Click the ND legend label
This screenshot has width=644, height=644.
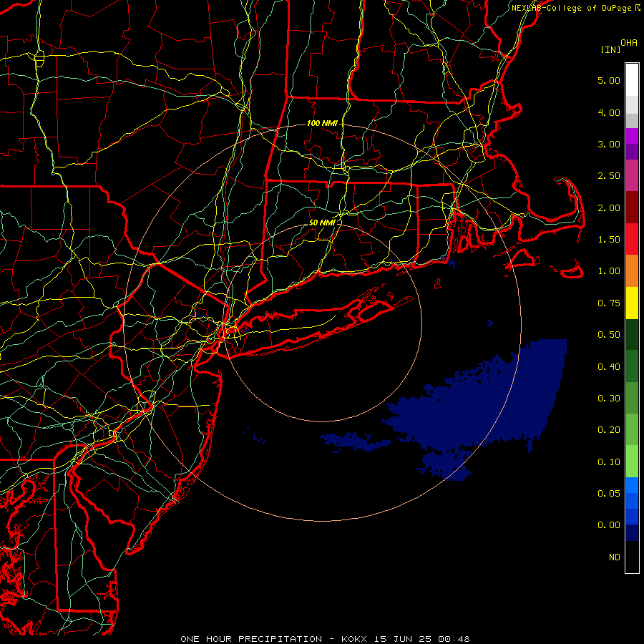pyautogui.click(x=615, y=557)
